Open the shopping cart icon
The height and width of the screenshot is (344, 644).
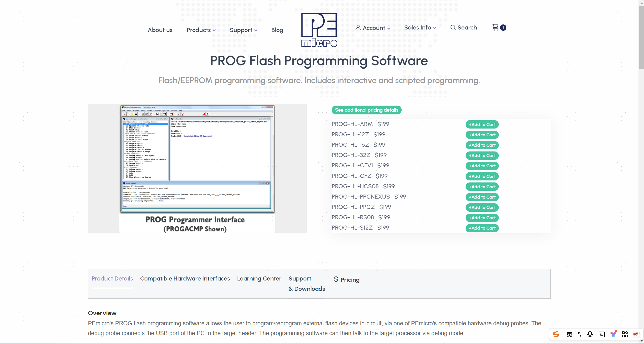click(495, 27)
